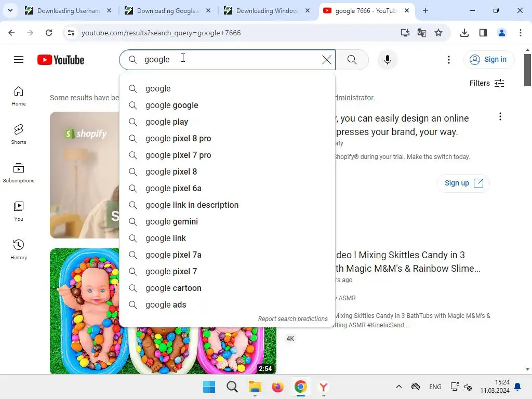The height and width of the screenshot is (399, 532).
Task: Click the browser address bar URL
Action: coord(161,33)
